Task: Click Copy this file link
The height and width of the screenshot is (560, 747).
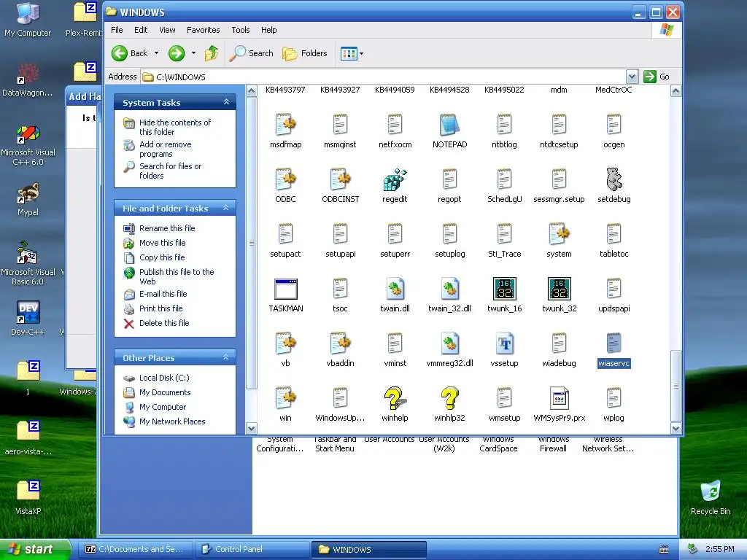Action: click(x=162, y=257)
